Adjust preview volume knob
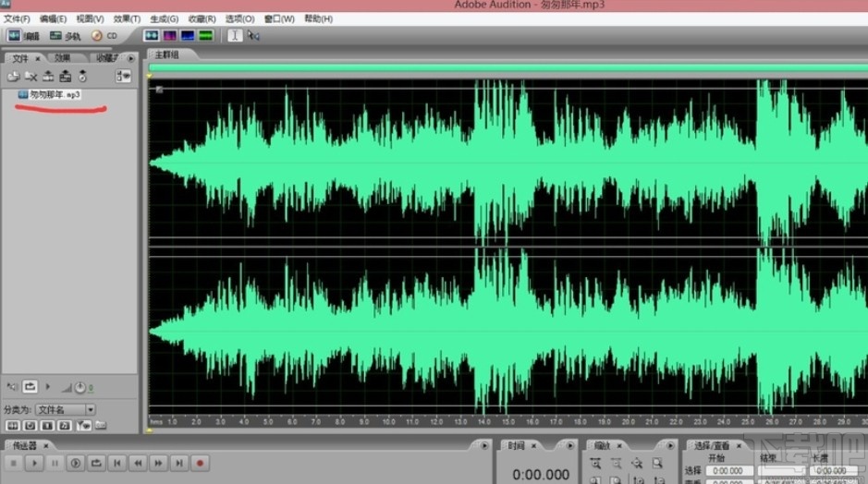The image size is (868, 484). pos(80,388)
